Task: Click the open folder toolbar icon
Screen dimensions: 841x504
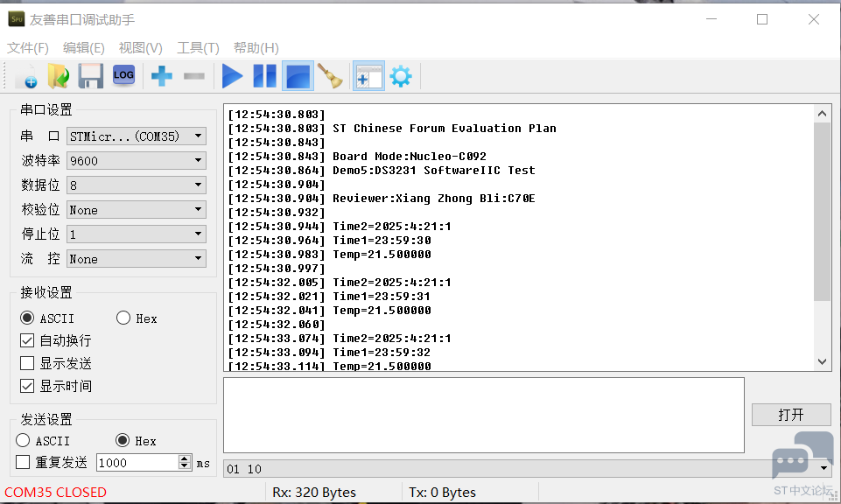Action: (x=58, y=76)
